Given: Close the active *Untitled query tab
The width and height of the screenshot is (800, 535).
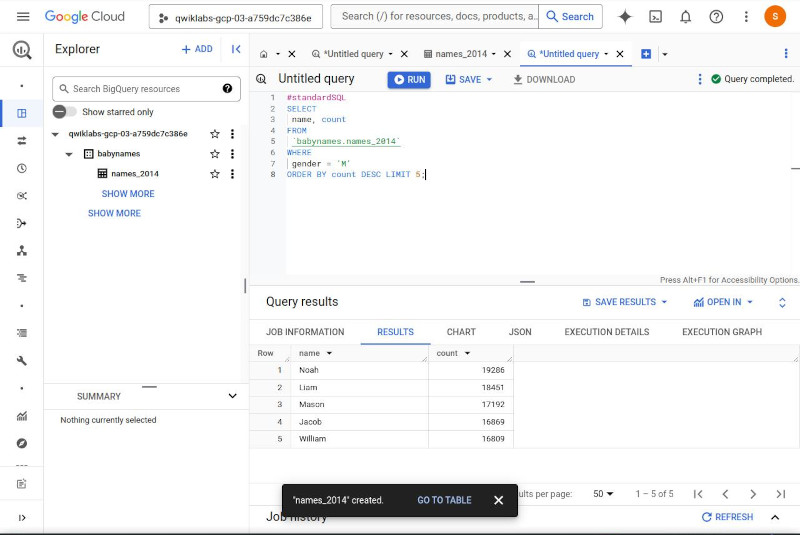Looking at the screenshot, I should (619, 54).
